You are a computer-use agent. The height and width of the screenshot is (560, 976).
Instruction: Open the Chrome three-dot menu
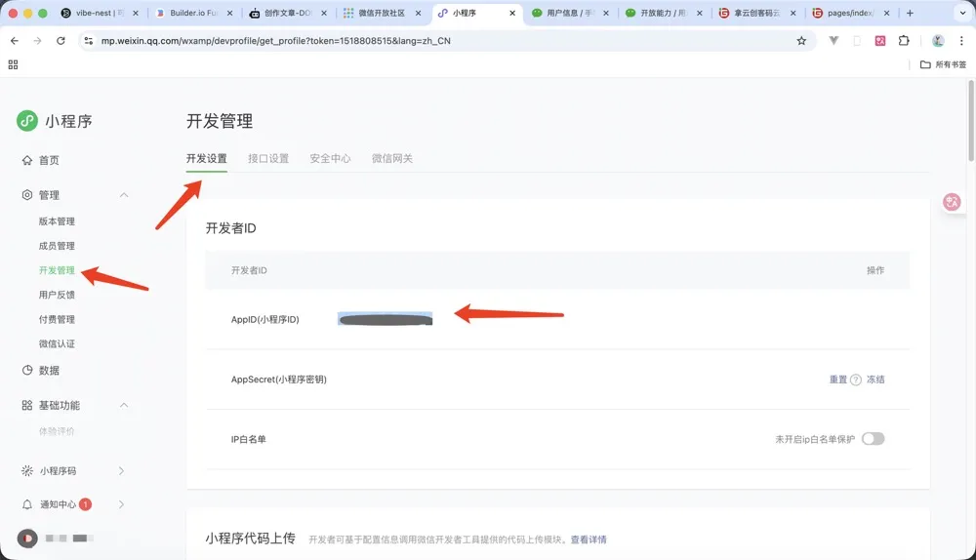pyautogui.click(x=961, y=40)
